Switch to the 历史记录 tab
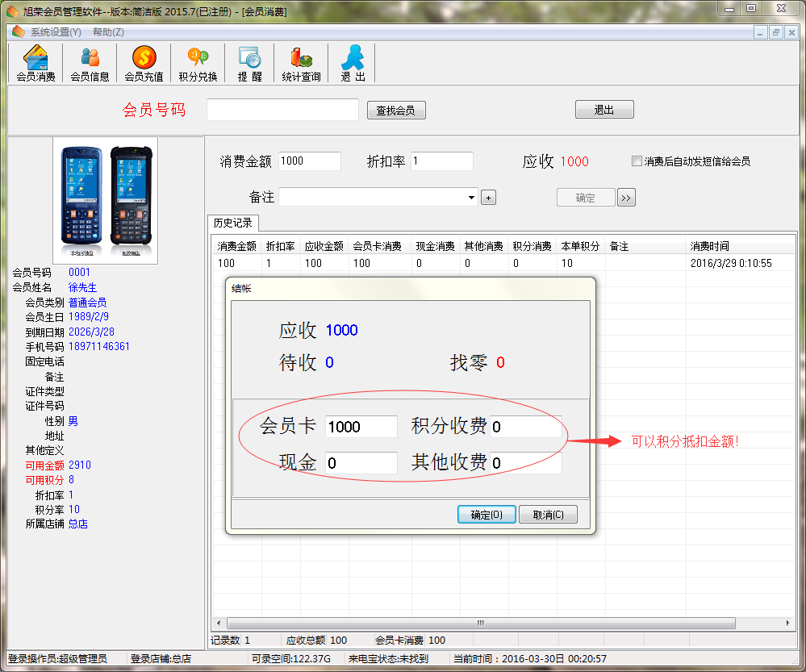This screenshot has width=806, height=672. [x=233, y=223]
